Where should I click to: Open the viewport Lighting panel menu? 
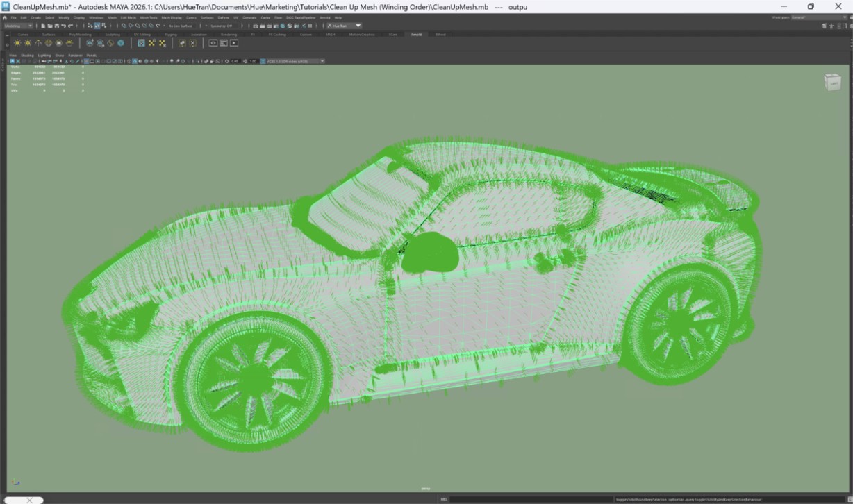44,56
